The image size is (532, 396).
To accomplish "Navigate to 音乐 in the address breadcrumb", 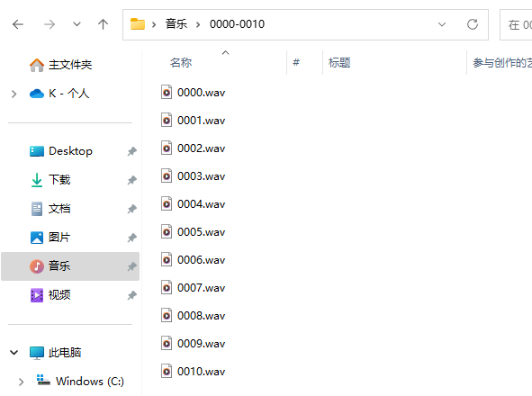I will click(176, 24).
